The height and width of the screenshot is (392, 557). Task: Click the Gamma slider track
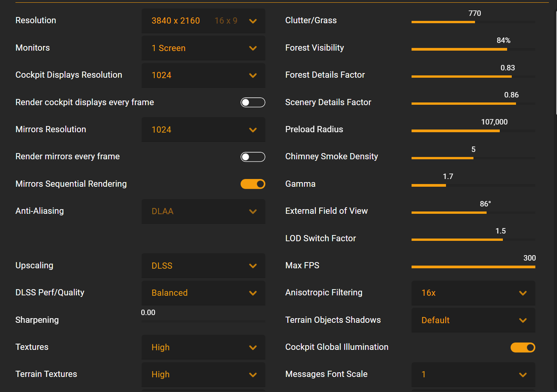pos(473,186)
